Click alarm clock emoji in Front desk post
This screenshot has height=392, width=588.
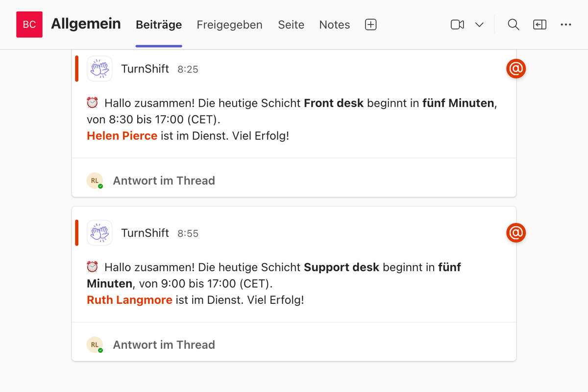pos(92,103)
